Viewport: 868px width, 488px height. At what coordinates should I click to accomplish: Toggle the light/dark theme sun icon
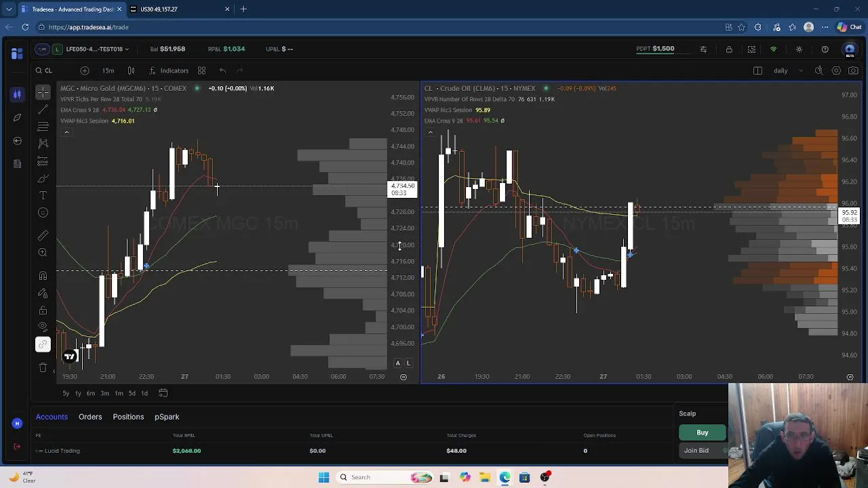coord(799,49)
